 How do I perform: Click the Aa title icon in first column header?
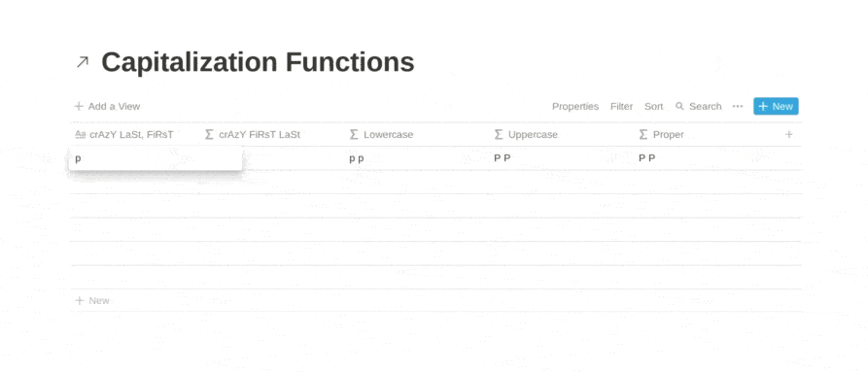click(x=81, y=134)
